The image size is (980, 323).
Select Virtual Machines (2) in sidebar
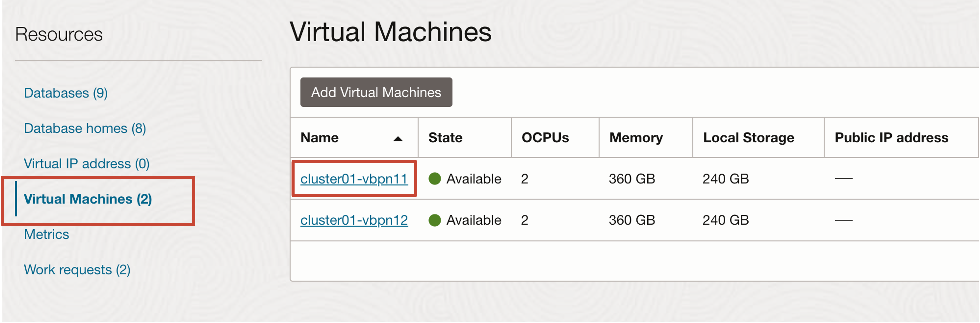pos(88,199)
